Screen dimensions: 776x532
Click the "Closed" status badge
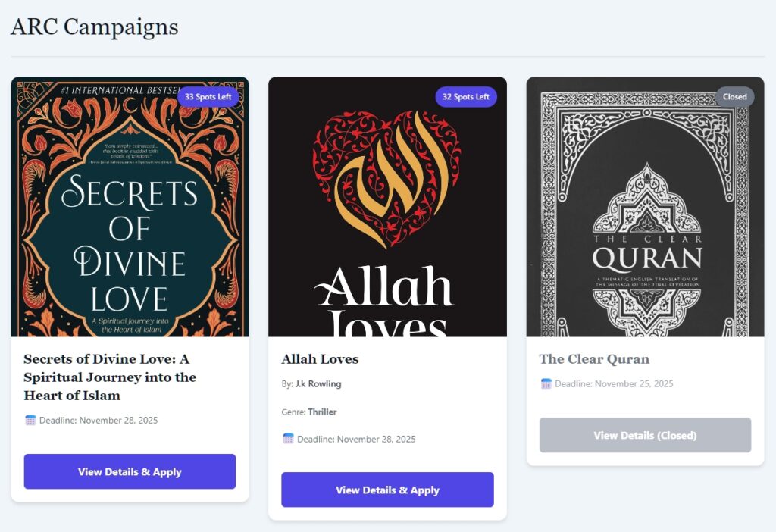pos(734,96)
